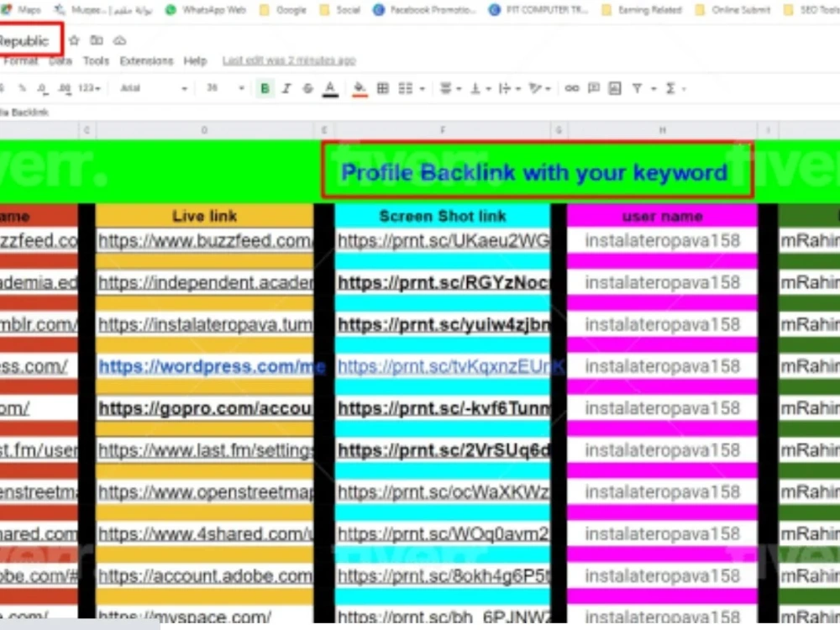This screenshot has height=630, width=840.
Task: Click the decrease decimal places icon
Action: click(42, 88)
